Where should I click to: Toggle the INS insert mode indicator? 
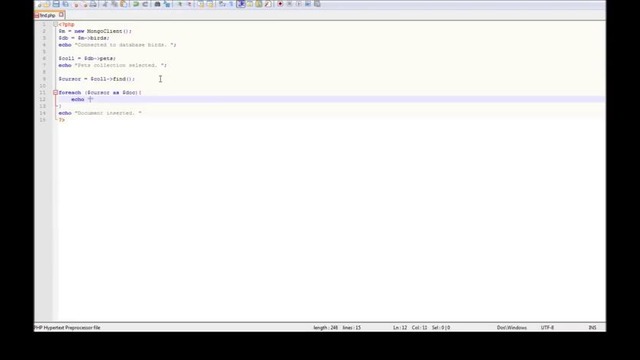tap(592, 327)
